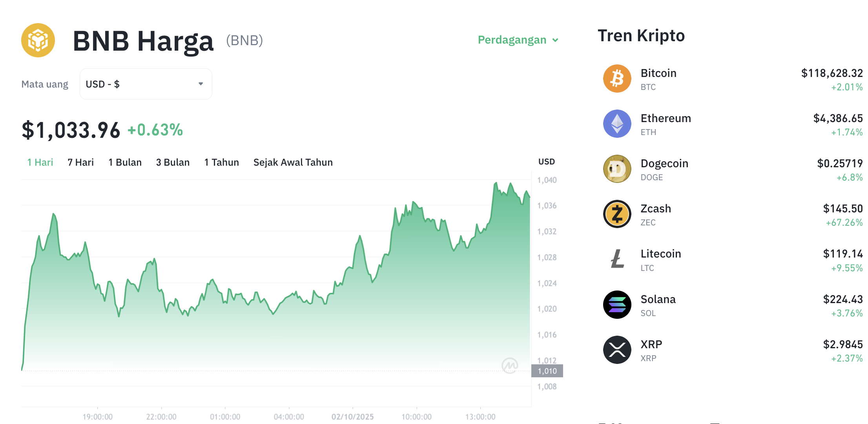This screenshot has height=424, width=868.
Task: Expand the Perdagangan dropdown menu
Action: (x=518, y=40)
